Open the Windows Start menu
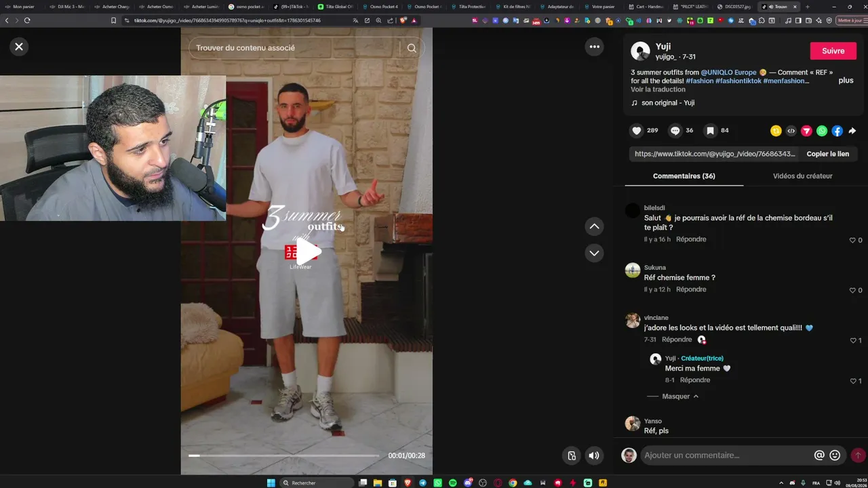The image size is (868, 488). pos(271,483)
